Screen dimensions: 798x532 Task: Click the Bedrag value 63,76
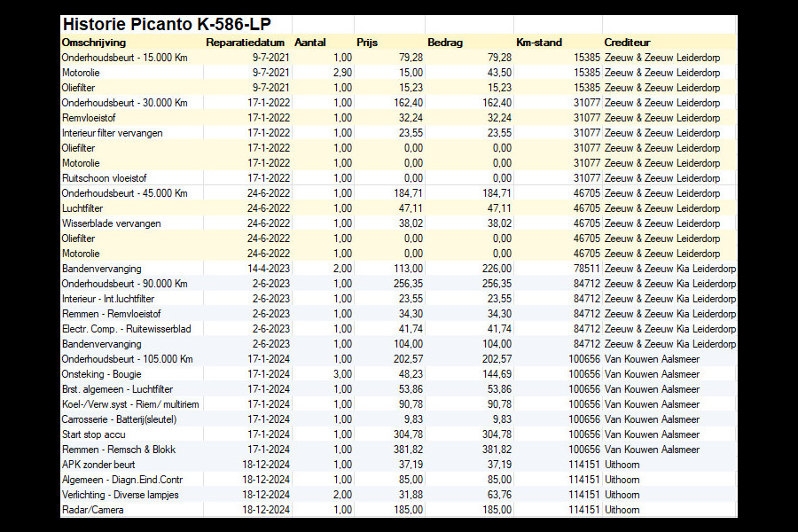click(x=499, y=495)
